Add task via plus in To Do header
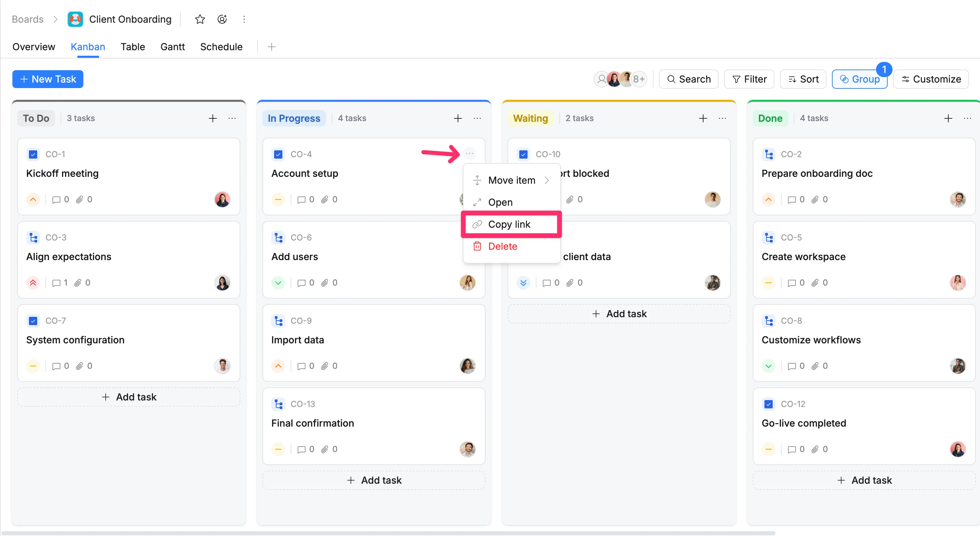This screenshot has height=536, width=980. click(x=213, y=118)
